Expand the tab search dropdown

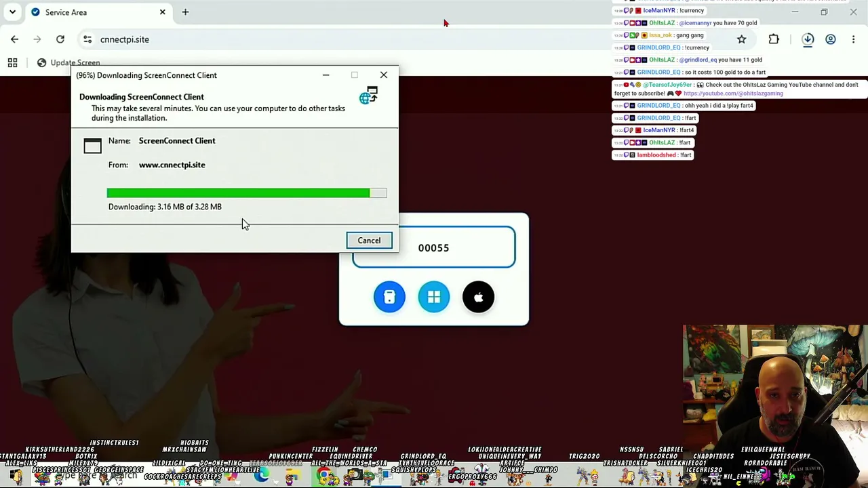tap(12, 12)
